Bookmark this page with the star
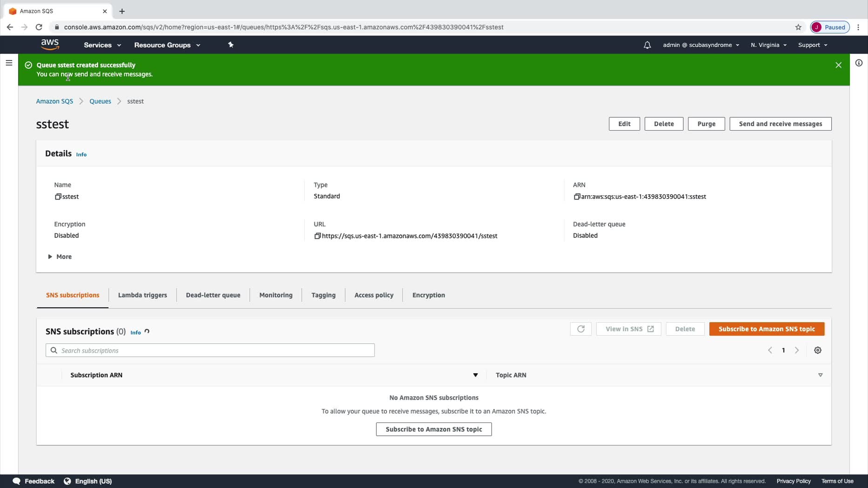This screenshot has height=488, width=868. click(x=798, y=27)
